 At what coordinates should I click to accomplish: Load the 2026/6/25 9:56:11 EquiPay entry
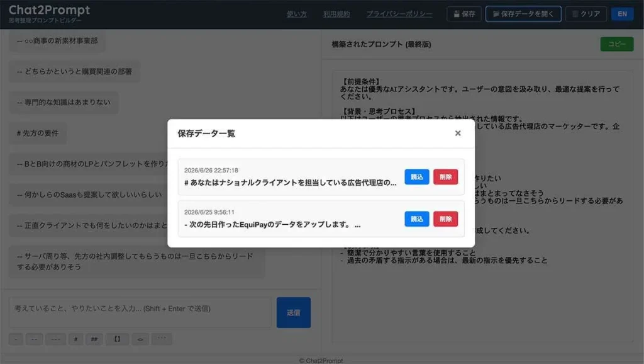pos(416,219)
